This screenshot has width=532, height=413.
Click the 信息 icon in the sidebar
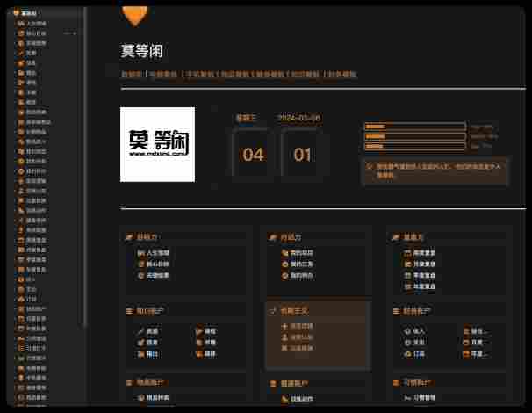[x=21, y=63]
